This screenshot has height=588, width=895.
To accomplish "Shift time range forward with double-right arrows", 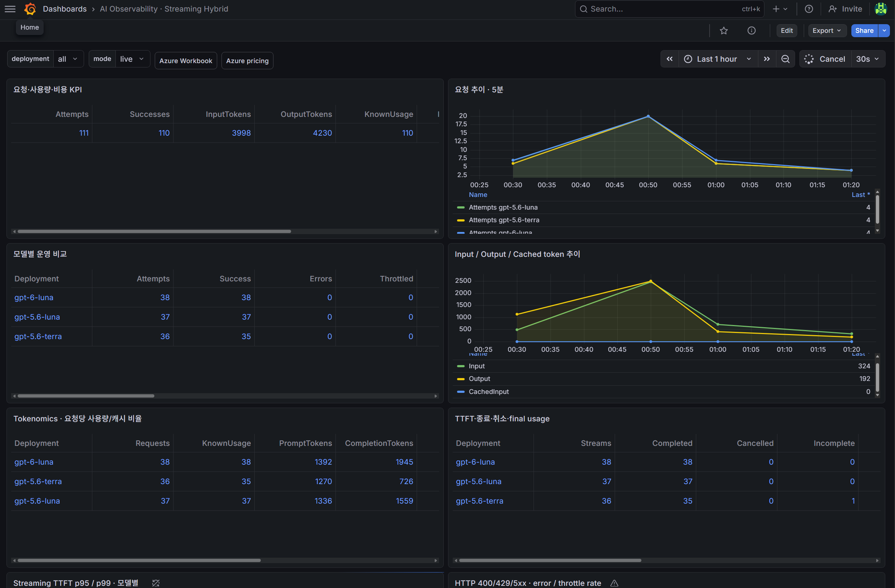I will click(x=766, y=59).
